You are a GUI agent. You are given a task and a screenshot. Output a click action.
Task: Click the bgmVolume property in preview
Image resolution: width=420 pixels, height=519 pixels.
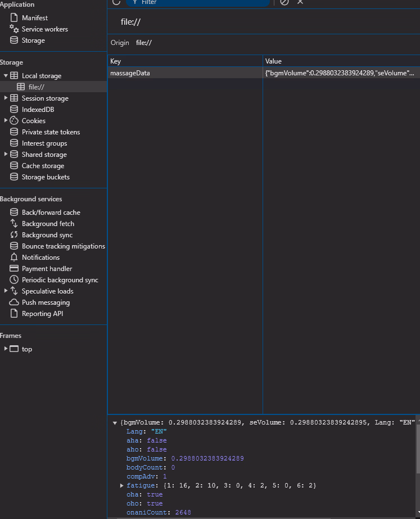tap(185, 458)
